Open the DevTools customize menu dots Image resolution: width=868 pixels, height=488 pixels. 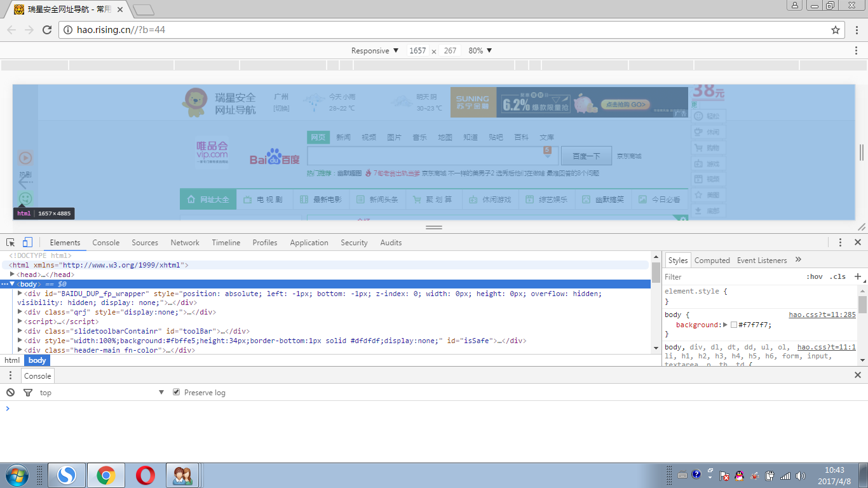[x=840, y=243]
